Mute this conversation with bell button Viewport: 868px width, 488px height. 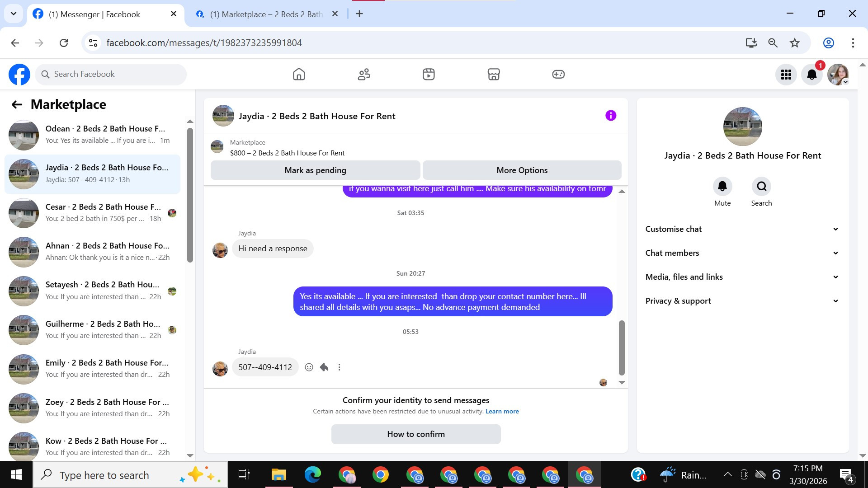[x=722, y=187]
